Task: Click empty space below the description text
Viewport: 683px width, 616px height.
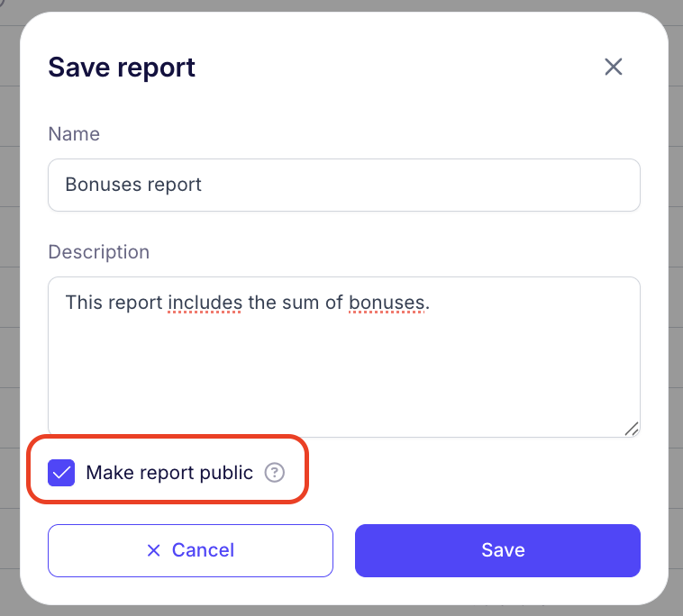Action: click(x=343, y=378)
